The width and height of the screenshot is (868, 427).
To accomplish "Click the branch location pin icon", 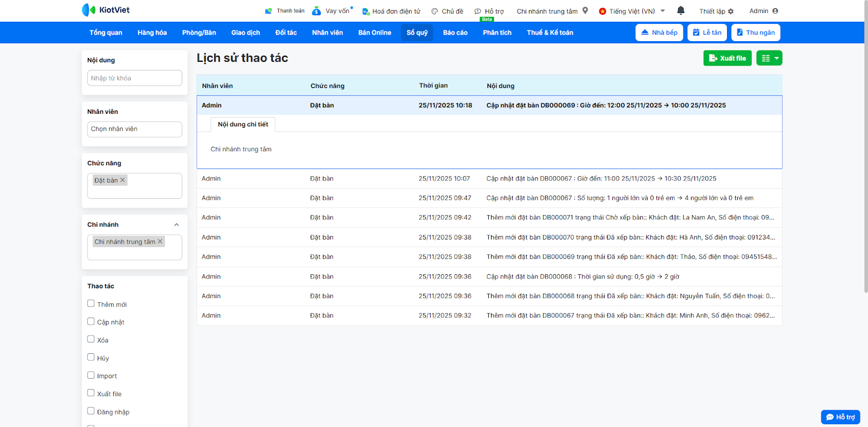I will click(585, 10).
